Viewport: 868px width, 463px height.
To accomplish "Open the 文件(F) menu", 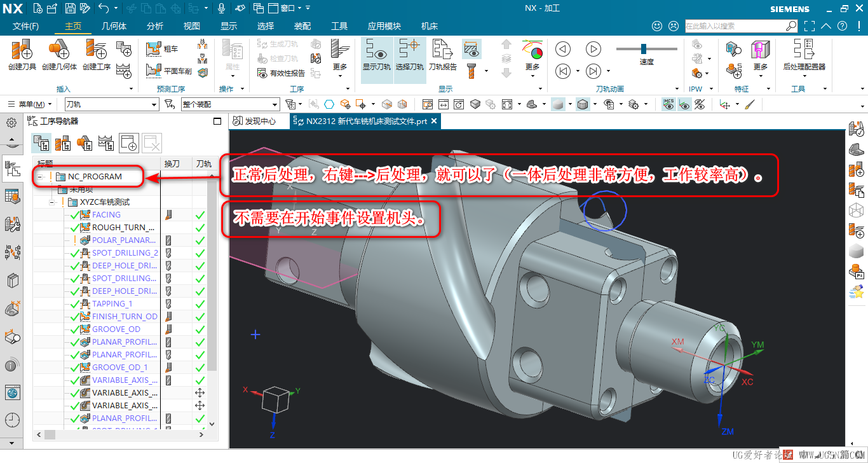I will (x=26, y=26).
